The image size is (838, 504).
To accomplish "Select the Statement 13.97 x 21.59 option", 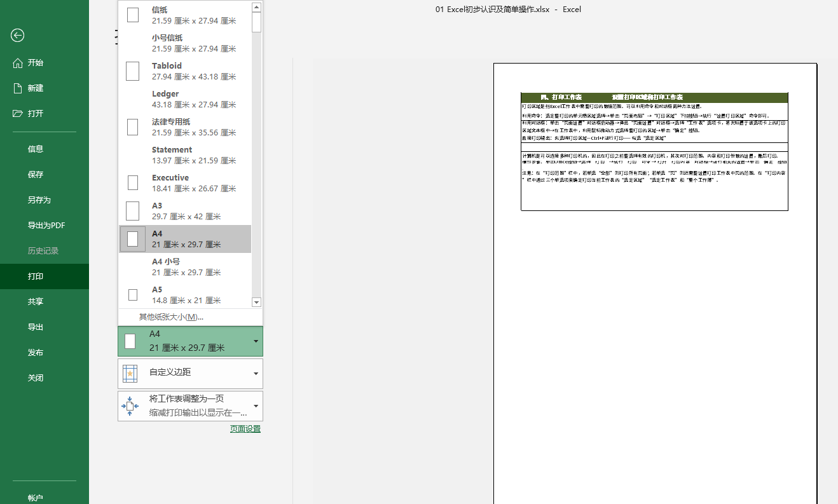I will 185,155.
